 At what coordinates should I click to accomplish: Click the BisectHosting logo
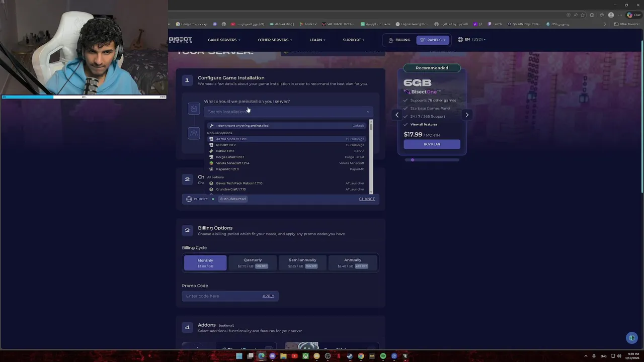pyautogui.click(x=180, y=40)
